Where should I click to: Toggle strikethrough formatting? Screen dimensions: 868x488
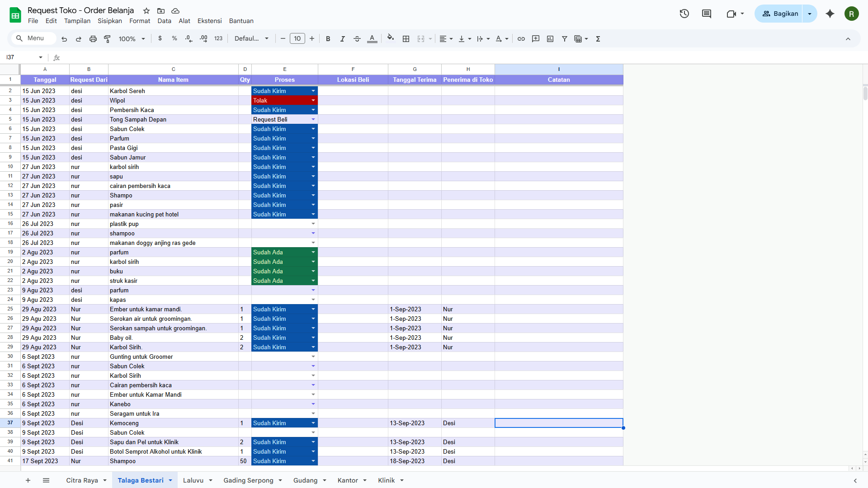point(357,39)
